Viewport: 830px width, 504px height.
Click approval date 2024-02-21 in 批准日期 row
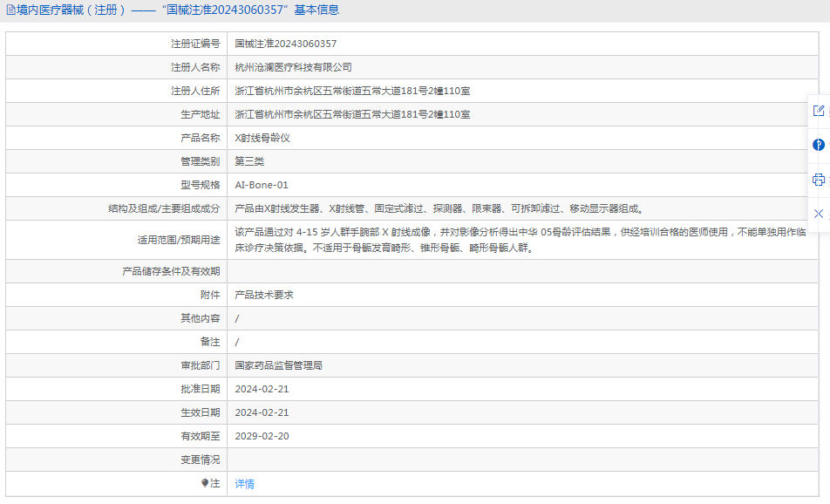point(262,389)
